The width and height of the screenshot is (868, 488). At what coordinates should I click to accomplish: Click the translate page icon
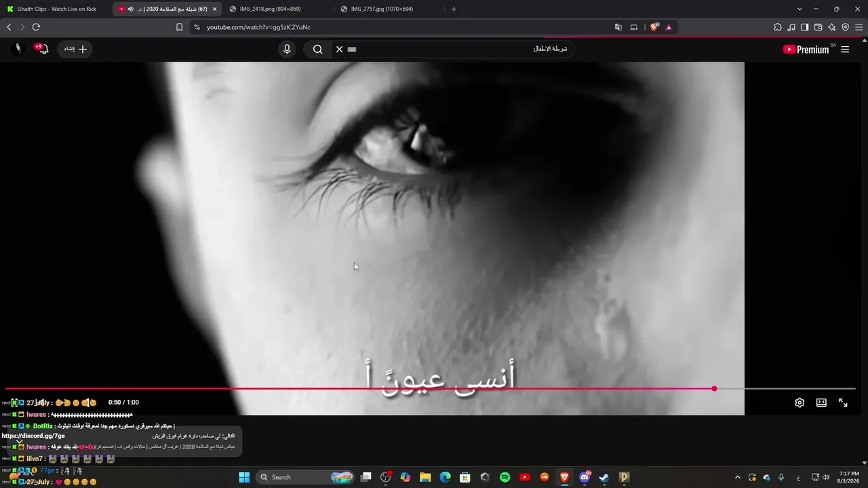[618, 27]
